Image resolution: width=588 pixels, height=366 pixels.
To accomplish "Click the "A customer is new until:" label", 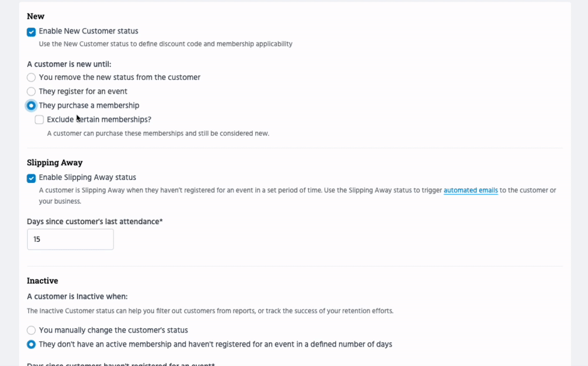I will pos(69,64).
